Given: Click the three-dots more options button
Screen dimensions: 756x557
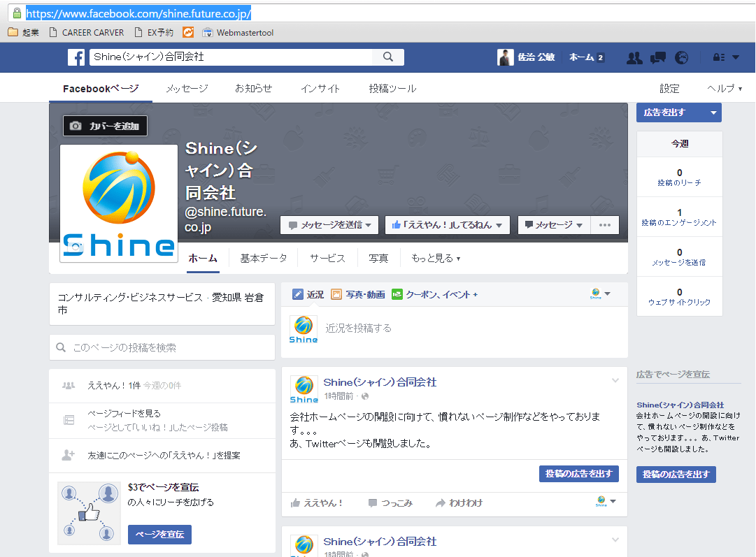Looking at the screenshot, I should pos(605,225).
